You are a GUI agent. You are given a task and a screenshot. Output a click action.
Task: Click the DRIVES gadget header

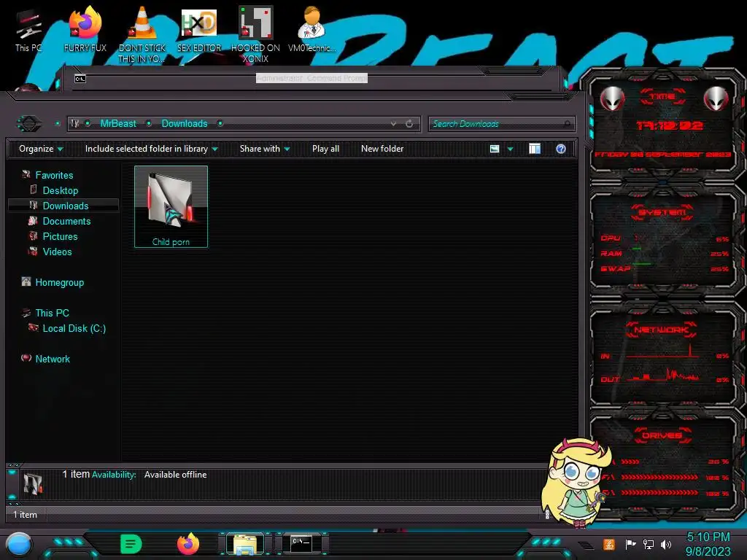(x=662, y=435)
